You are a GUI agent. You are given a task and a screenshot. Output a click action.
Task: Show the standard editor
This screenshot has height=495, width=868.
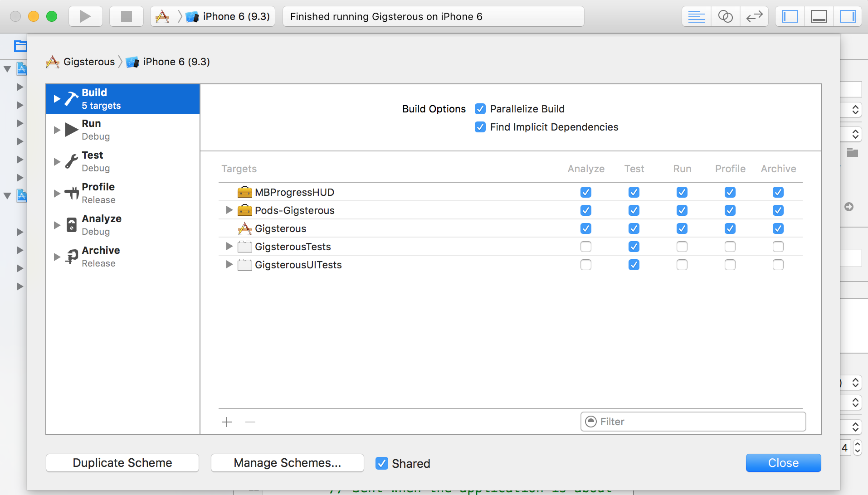pyautogui.click(x=696, y=17)
